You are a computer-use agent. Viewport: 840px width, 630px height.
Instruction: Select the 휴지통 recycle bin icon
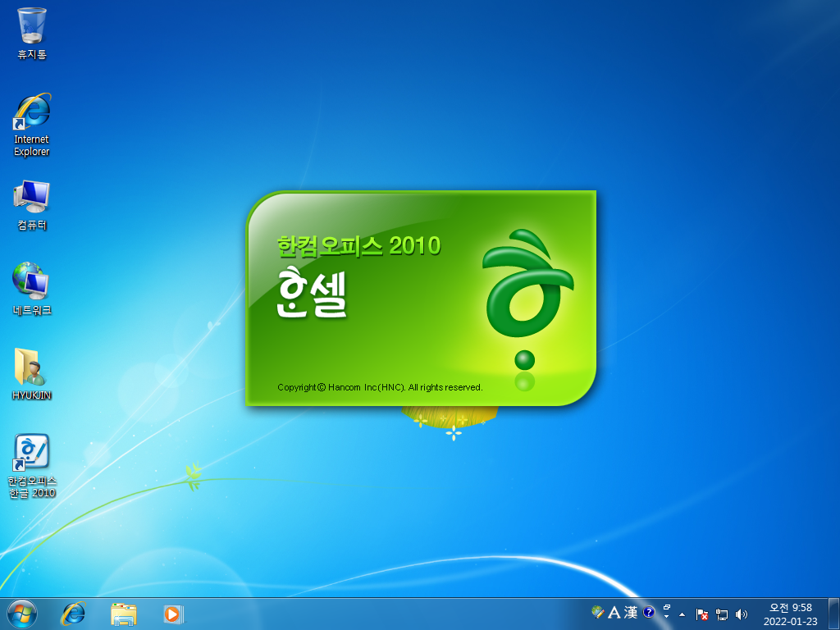click(32, 34)
